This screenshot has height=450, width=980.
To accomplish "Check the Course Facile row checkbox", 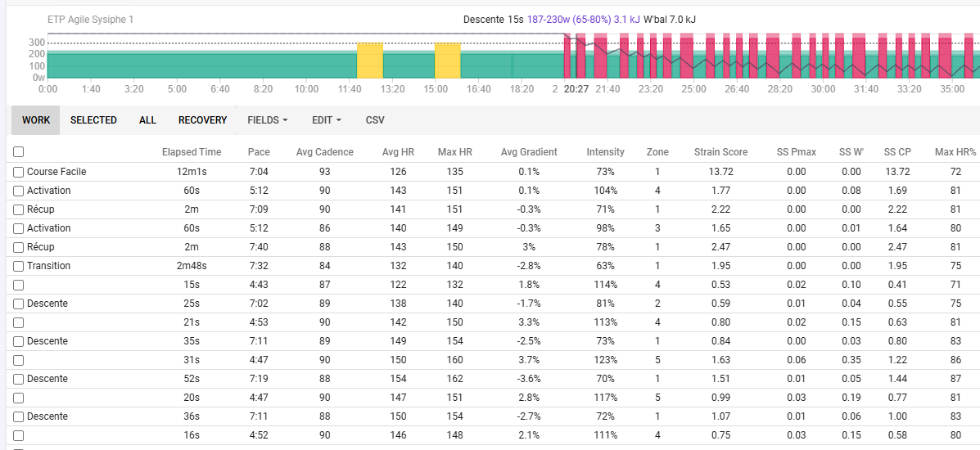I will tap(19, 172).
